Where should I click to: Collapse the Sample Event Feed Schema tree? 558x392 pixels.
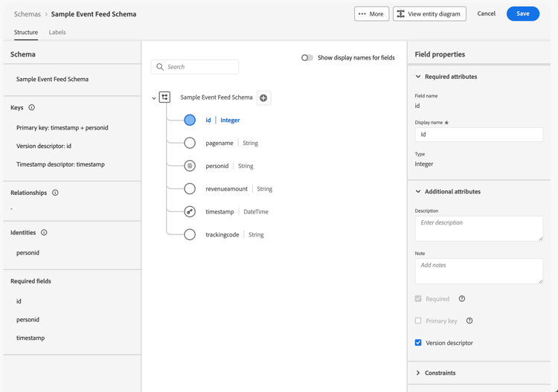click(154, 98)
